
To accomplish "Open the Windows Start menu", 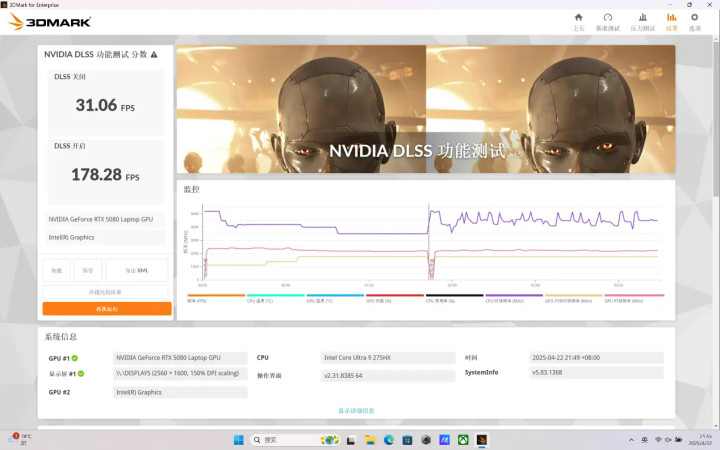I will 239,440.
